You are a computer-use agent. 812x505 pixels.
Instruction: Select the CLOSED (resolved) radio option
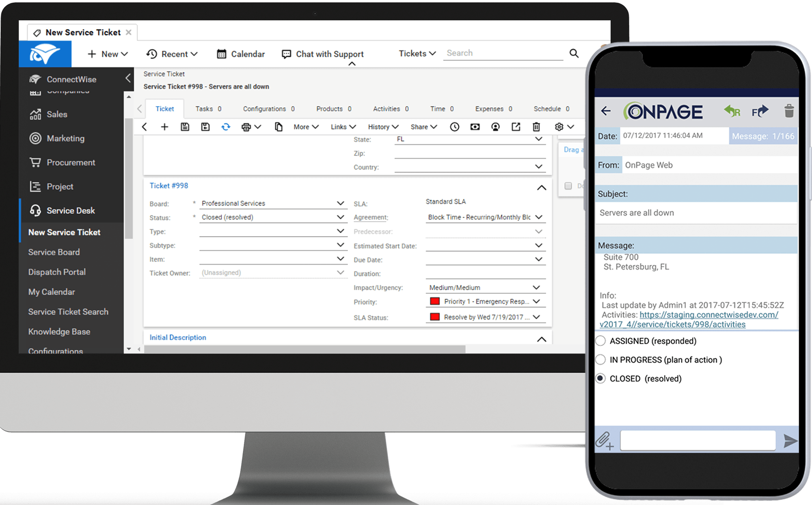pos(600,378)
